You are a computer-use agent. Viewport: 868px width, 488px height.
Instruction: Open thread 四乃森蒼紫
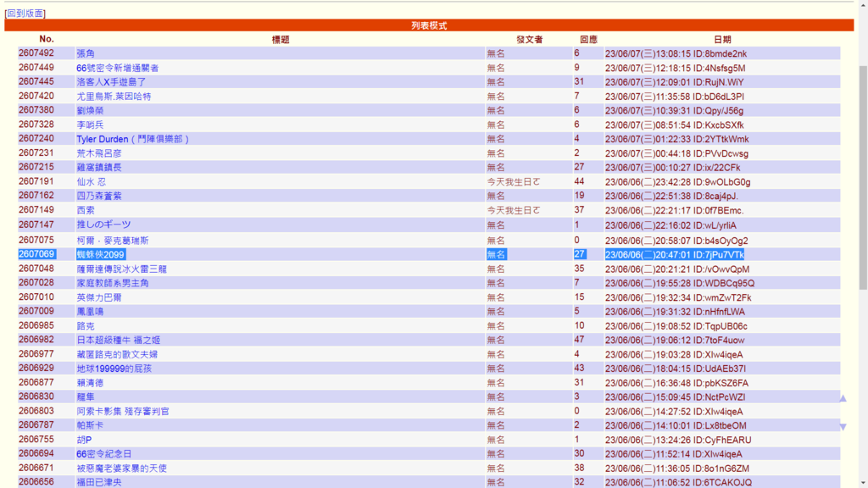pos(99,196)
